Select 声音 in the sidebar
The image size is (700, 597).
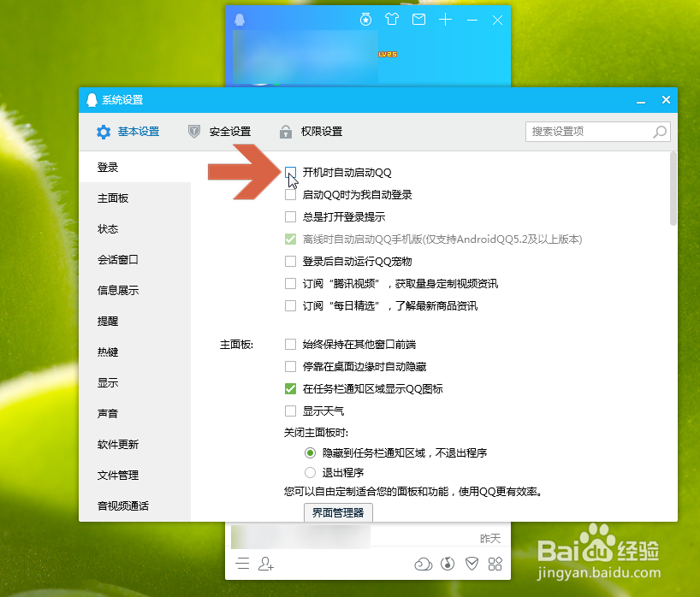click(x=135, y=414)
